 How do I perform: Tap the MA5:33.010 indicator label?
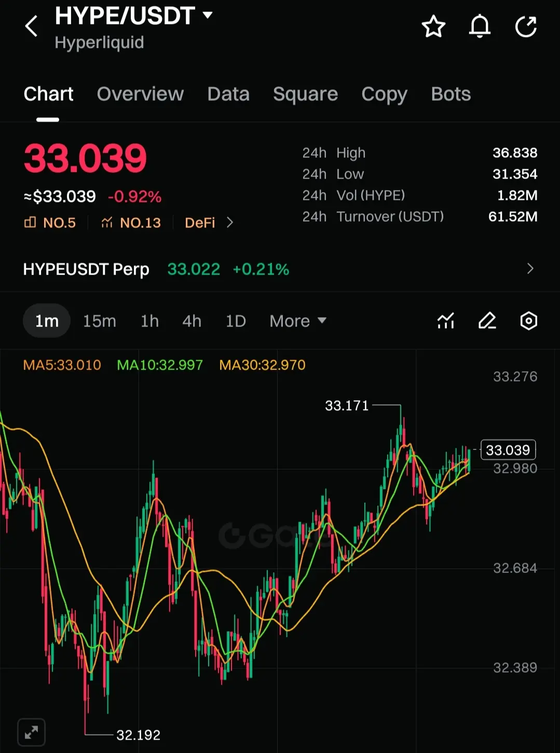[62, 365]
